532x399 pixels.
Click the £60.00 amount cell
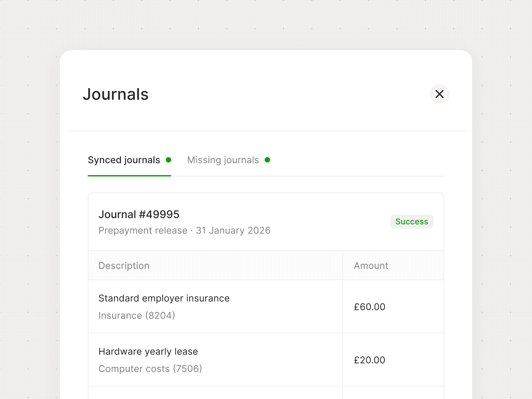tap(393, 307)
